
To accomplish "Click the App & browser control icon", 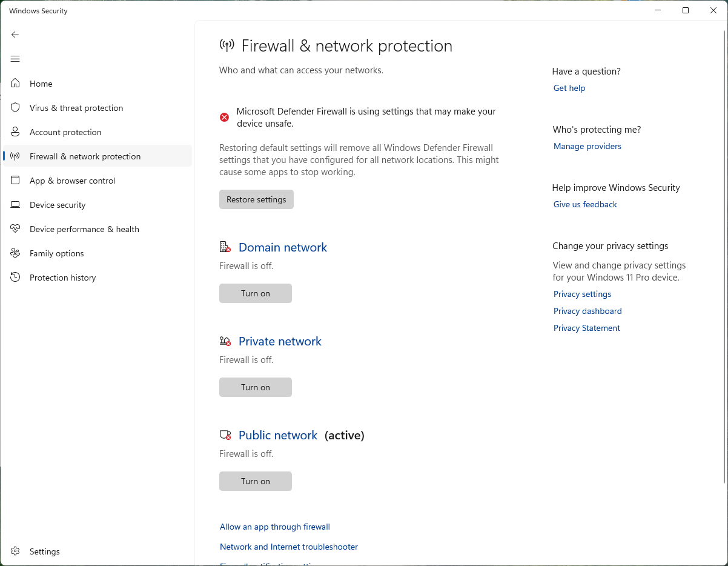I will [16, 181].
